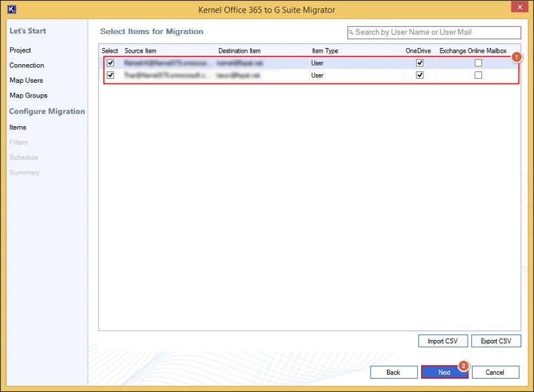Uncheck Select checkbox for first user row
This screenshot has width=534, height=392.
click(x=111, y=63)
